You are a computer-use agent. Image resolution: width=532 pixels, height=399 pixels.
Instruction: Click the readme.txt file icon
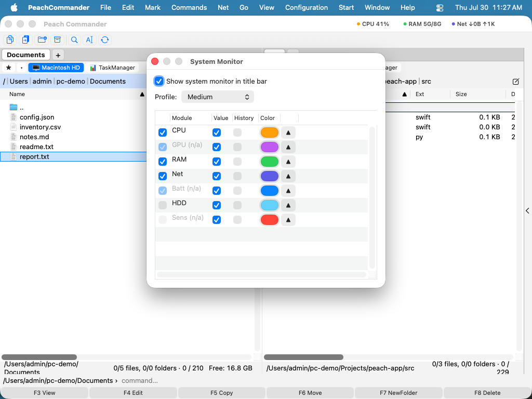[x=13, y=147]
